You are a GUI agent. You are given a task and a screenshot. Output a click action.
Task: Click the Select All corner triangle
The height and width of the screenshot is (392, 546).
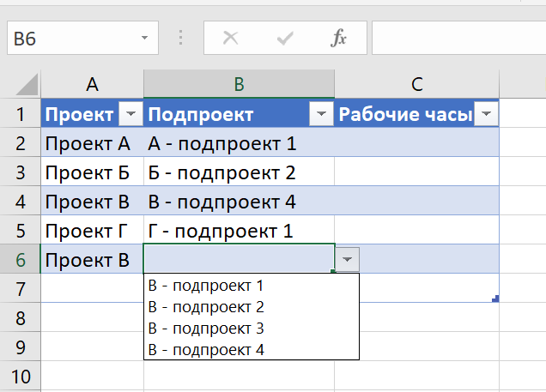pos(27,85)
